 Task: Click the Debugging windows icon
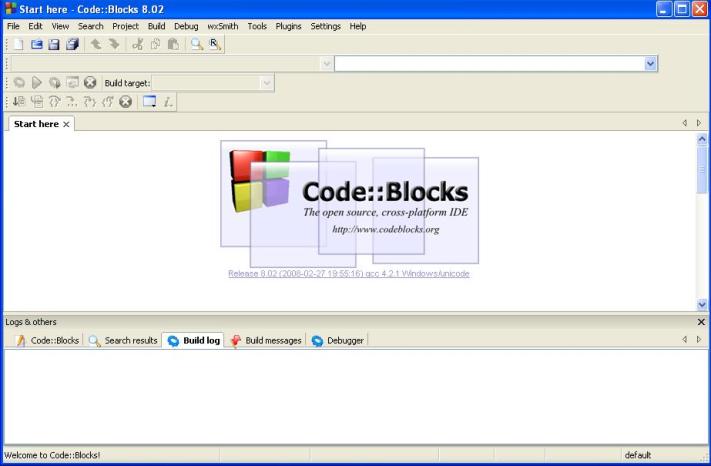tap(149, 102)
